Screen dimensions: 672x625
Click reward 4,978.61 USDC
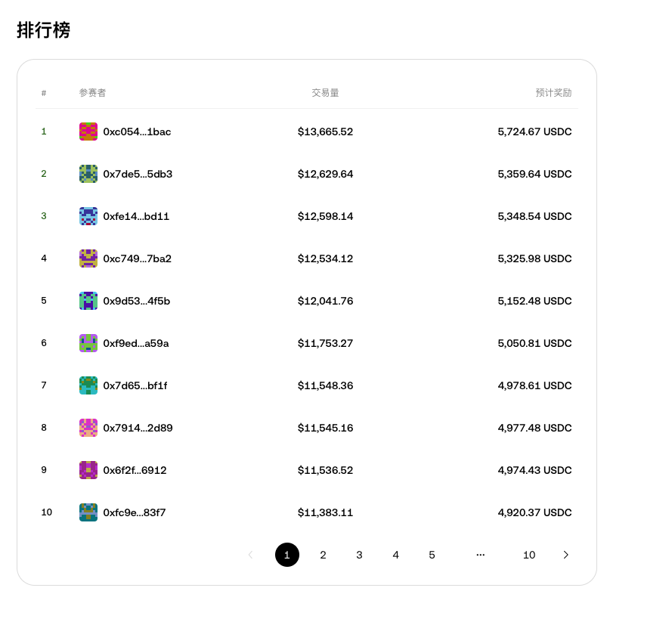pos(534,385)
